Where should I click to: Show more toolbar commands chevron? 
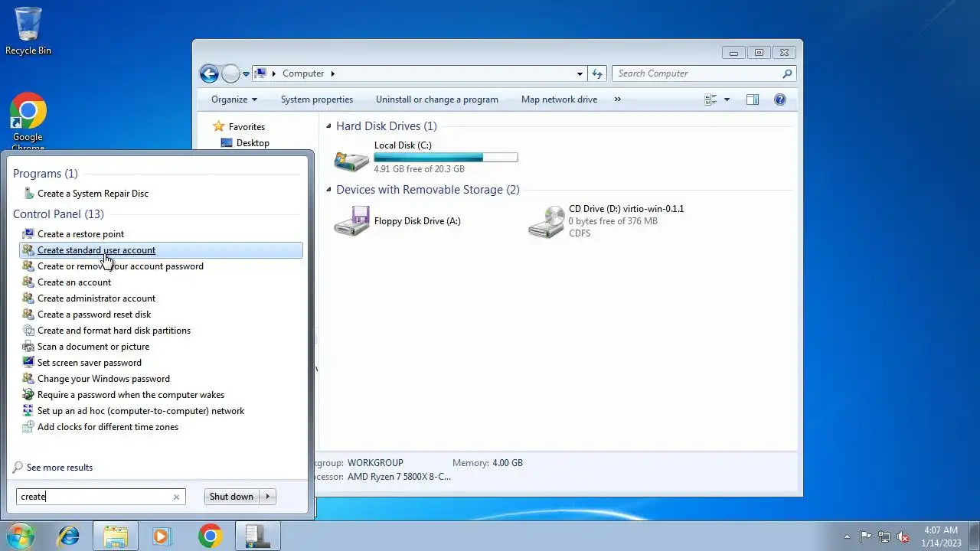tap(618, 99)
